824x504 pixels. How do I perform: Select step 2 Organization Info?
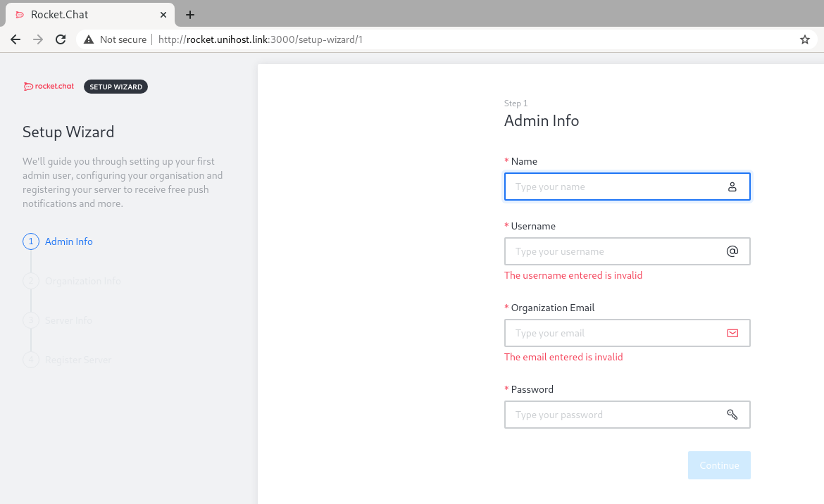pos(82,281)
